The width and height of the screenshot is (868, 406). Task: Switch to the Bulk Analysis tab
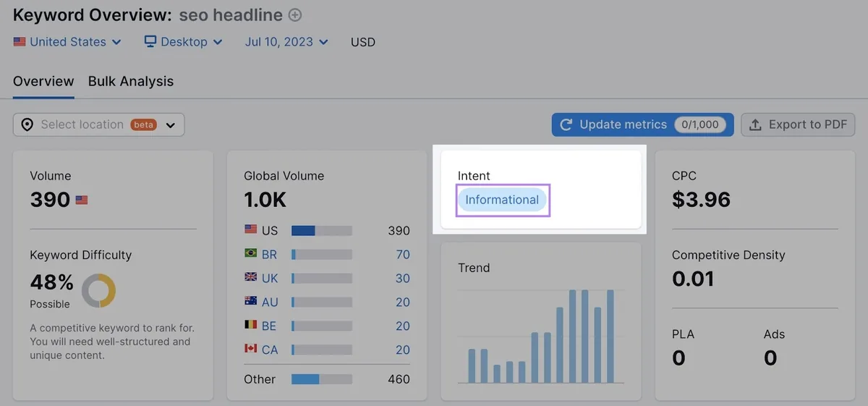pos(131,81)
